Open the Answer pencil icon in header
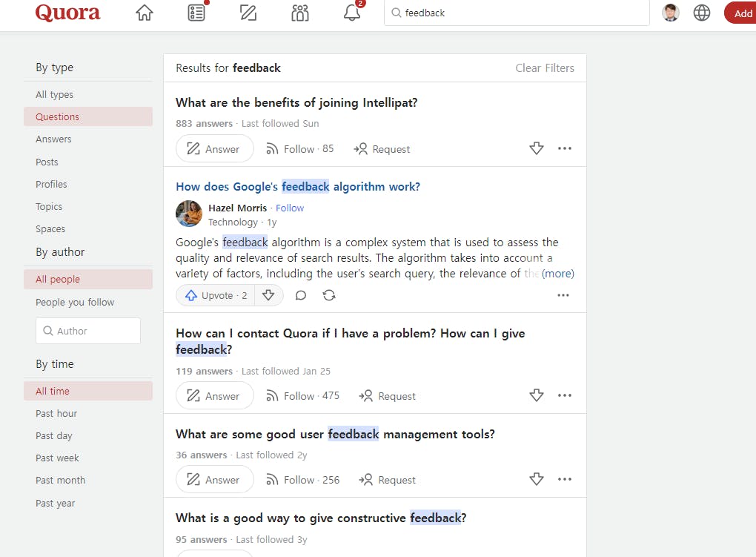Image resolution: width=756 pixels, height=557 pixels. (x=248, y=13)
